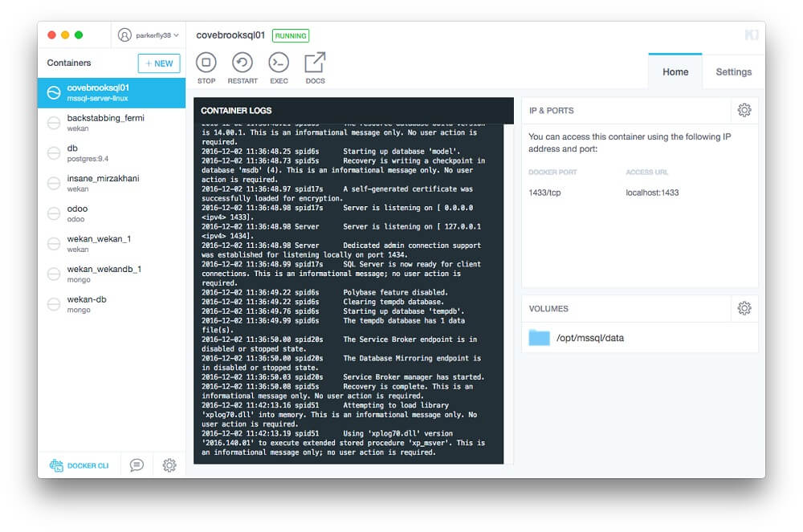Open the parkerfly38 account menu
This screenshot has height=532, width=803.
coord(147,35)
